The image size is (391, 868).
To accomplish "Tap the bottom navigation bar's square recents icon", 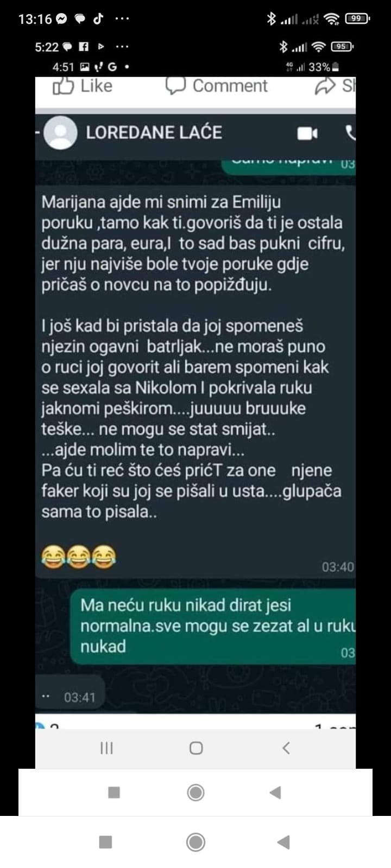I will pos(105,842).
